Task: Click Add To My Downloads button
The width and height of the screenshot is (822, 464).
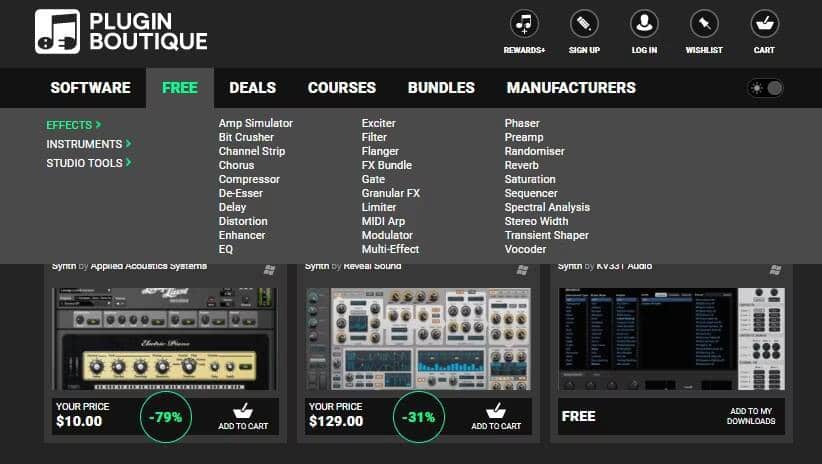Action: point(751,416)
